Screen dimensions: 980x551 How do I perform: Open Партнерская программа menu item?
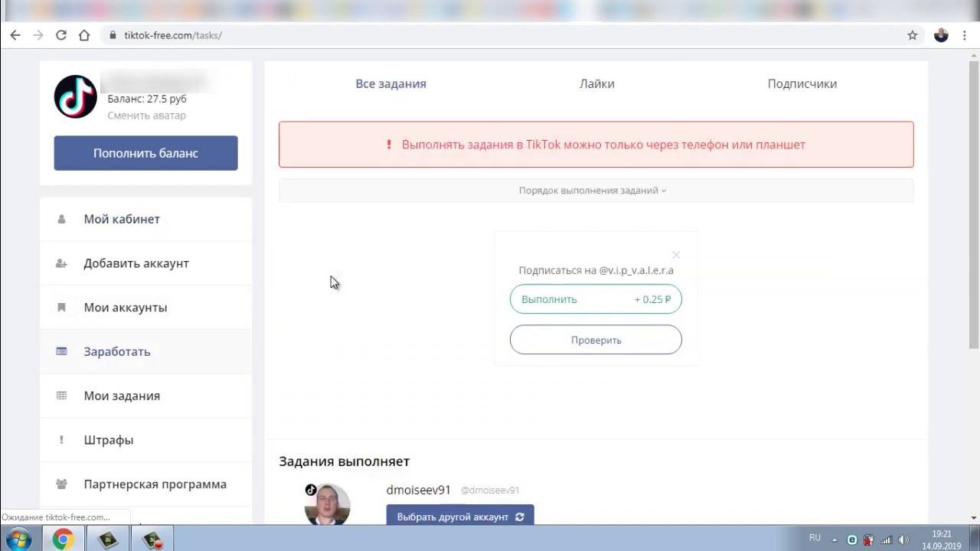pos(146,484)
